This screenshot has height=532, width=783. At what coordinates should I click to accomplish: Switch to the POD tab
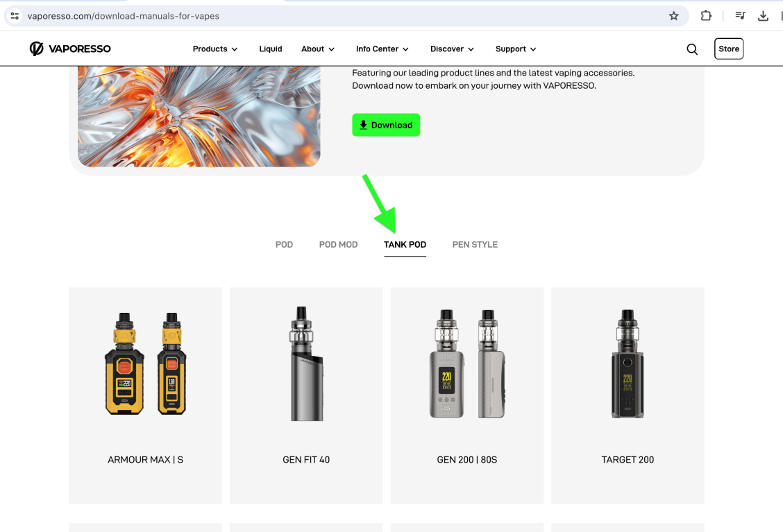pyautogui.click(x=284, y=245)
